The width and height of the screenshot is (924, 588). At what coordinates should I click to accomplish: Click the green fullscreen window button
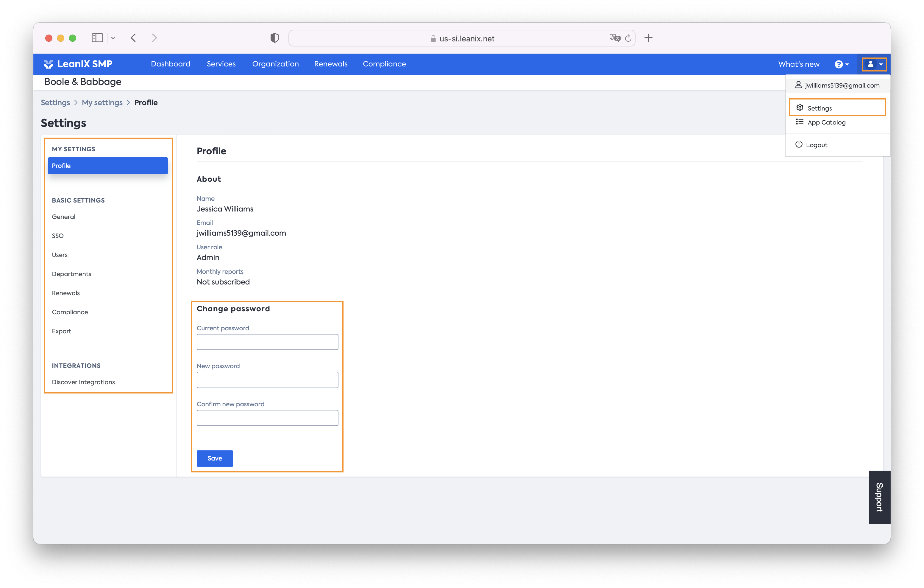(73, 38)
